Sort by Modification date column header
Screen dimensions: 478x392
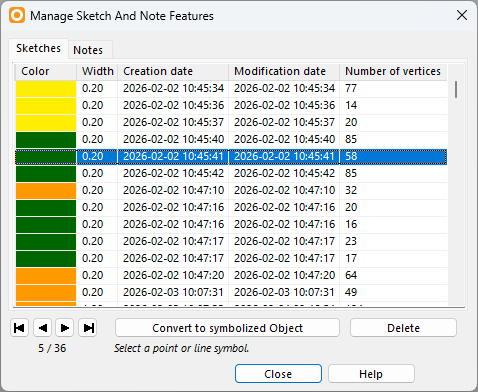coord(284,71)
